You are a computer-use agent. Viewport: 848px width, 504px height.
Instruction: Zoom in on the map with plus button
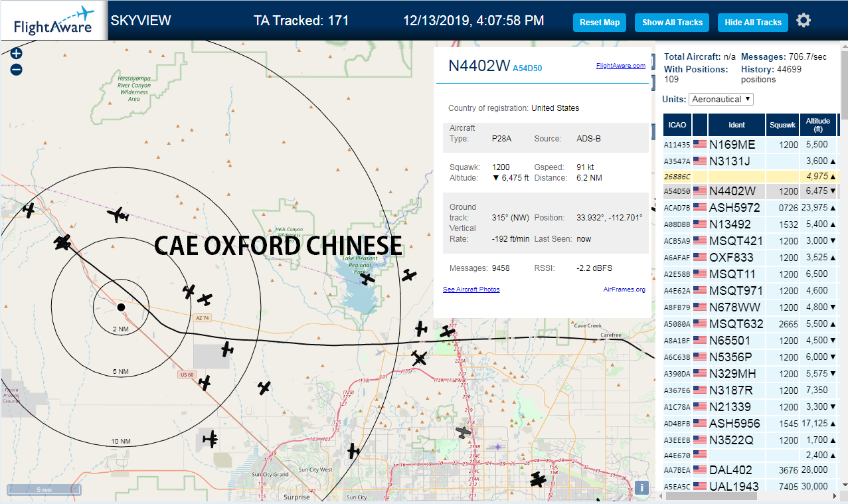pyautogui.click(x=17, y=54)
